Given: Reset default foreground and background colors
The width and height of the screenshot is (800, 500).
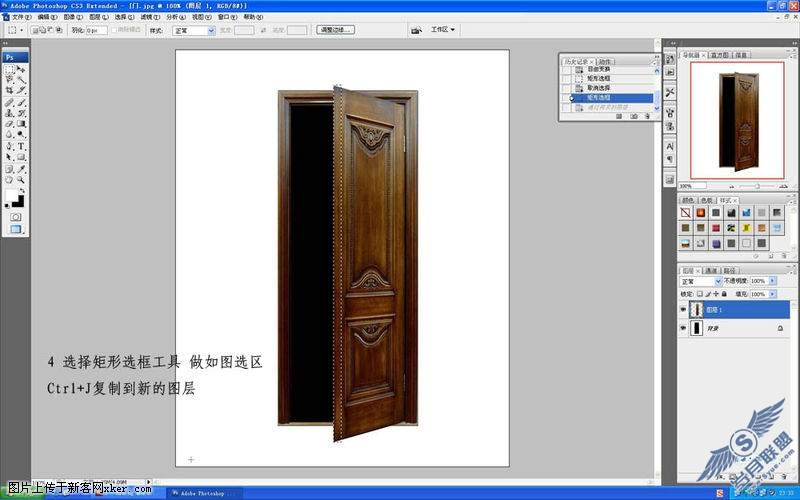Looking at the screenshot, I should (7, 206).
